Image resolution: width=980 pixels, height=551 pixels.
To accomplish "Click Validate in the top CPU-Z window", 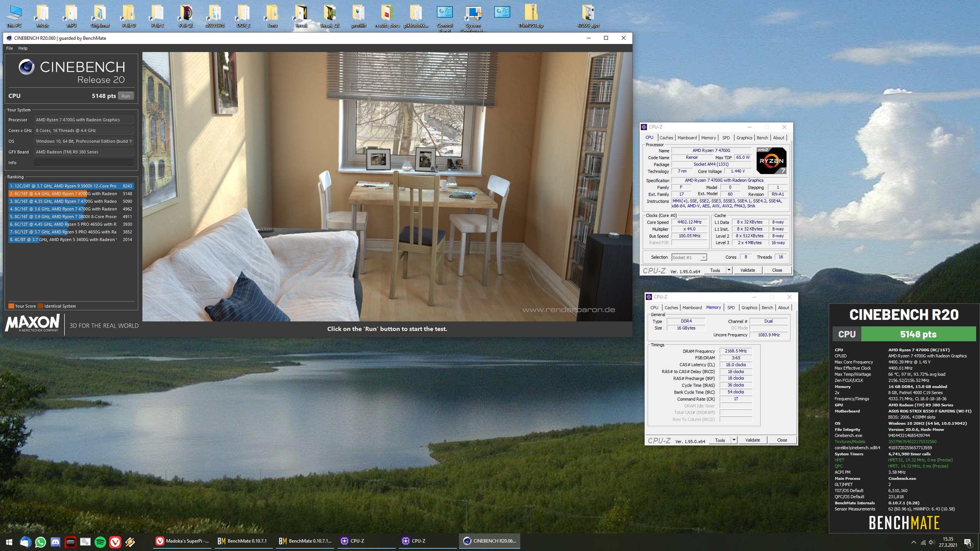I will point(748,270).
